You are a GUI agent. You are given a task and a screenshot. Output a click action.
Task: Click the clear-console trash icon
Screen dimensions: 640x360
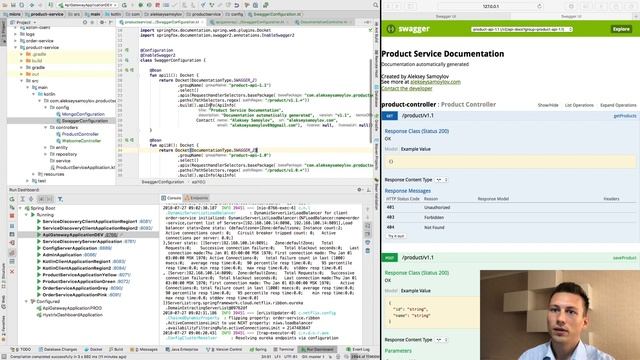coord(367,250)
